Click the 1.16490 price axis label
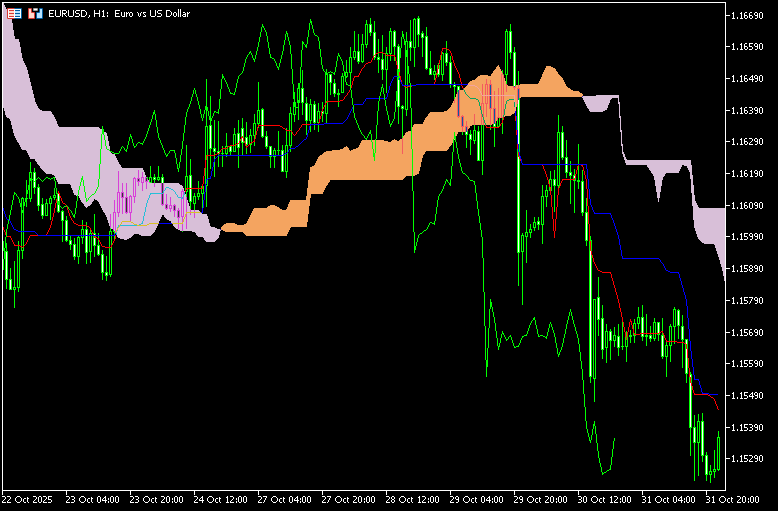 [749, 78]
